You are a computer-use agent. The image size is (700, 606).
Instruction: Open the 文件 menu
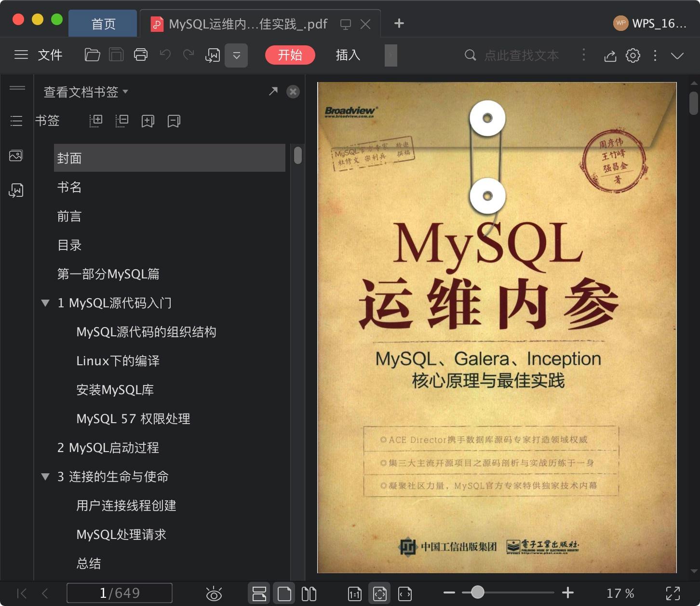click(50, 55)
